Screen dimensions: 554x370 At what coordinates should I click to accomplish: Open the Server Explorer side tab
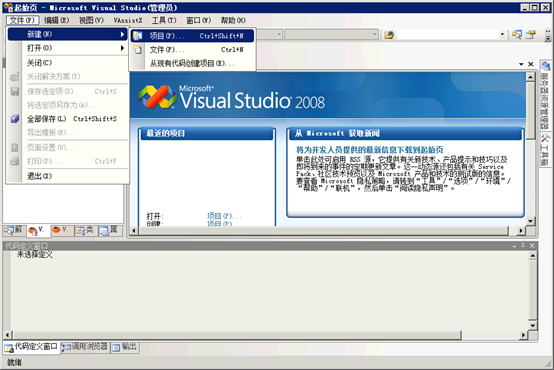coord(545,95)
